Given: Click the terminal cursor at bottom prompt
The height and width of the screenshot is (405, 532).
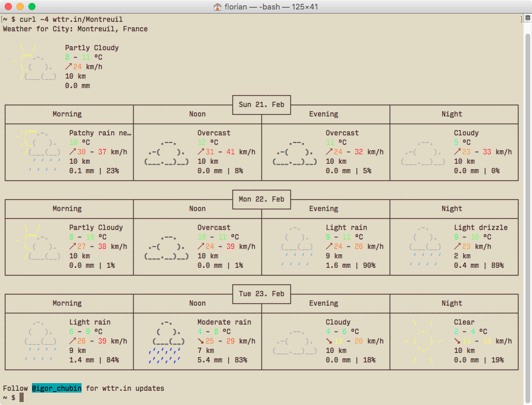Looking at the screenshot, I should click(22, 398).
